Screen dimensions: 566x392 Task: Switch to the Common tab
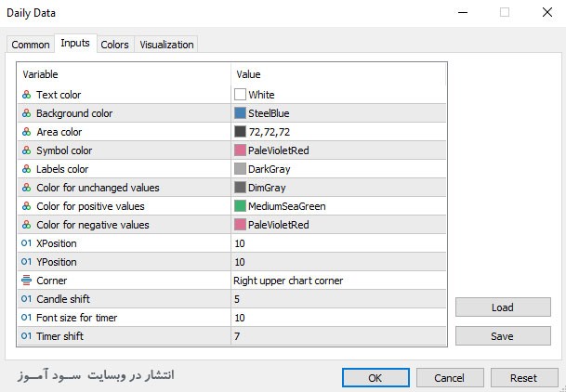(31, 45)
